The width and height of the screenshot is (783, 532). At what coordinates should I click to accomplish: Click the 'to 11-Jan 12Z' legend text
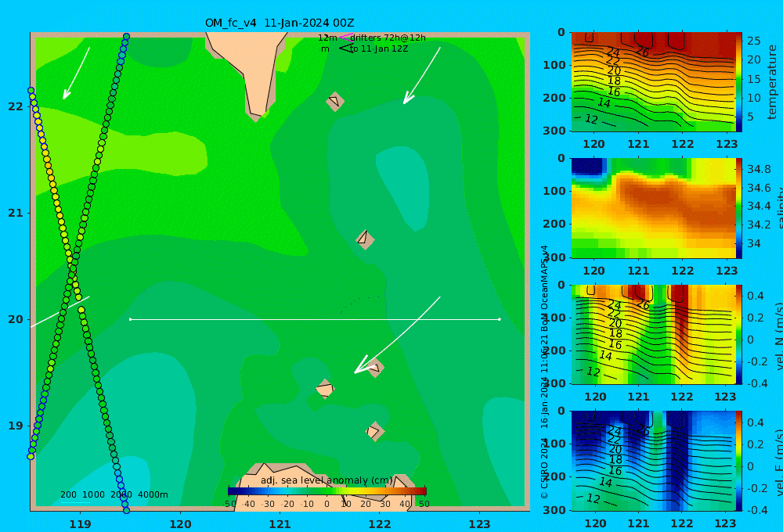point(379,49)
